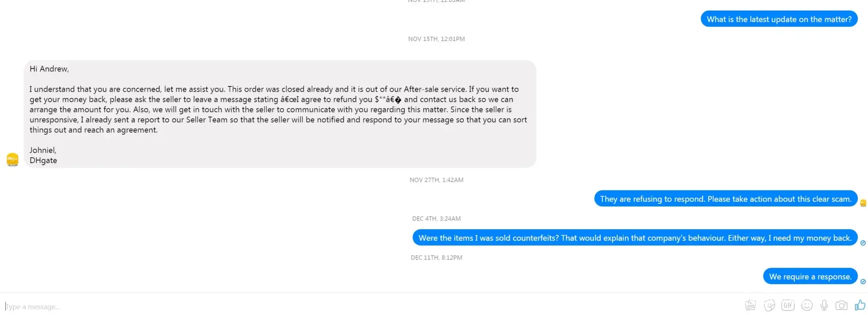Click the "NOV 27TH, 1:42AM" timestamp

[436, 180]
